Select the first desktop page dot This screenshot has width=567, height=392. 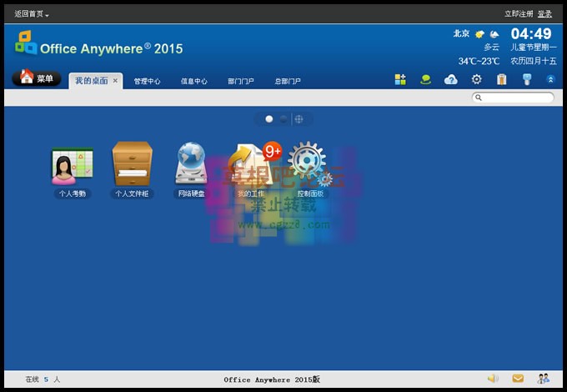coord(269,119)
